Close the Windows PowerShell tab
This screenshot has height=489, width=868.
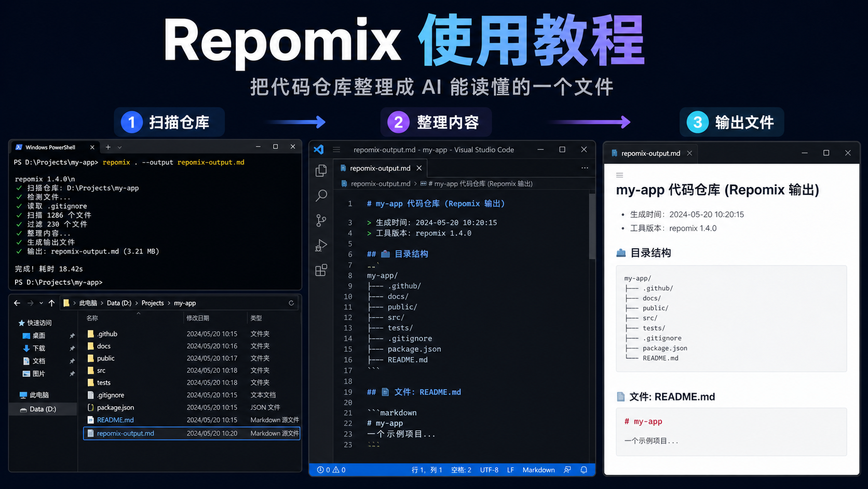click(92, 147)
